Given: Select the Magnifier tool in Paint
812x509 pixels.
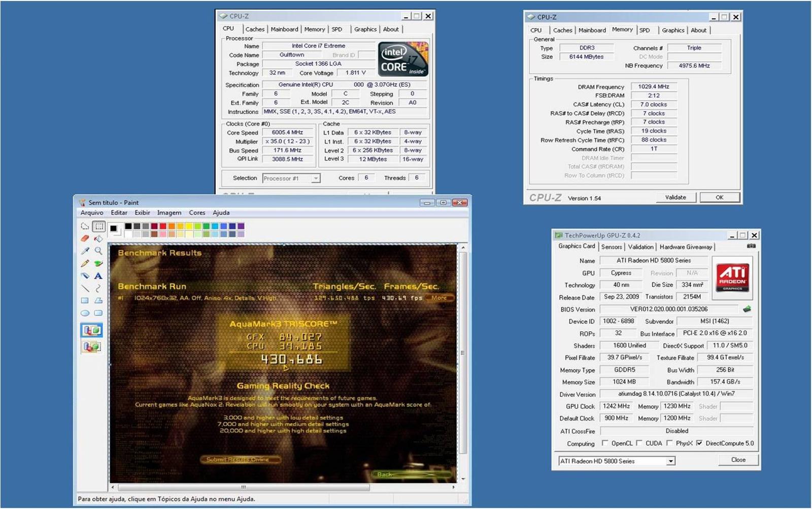Looking at the screenshot, I should click(x=98, y=251).
